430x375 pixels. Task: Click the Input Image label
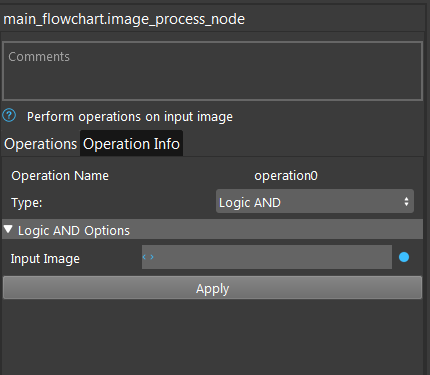[45, 259]
